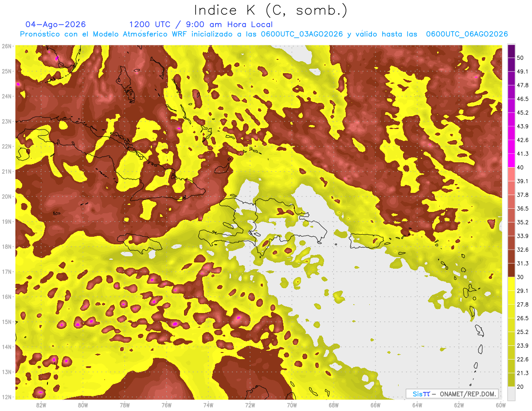Viewport: 532px width, 411px height.
Task: Click the 17N latitude label
Action: coord(7,272)
